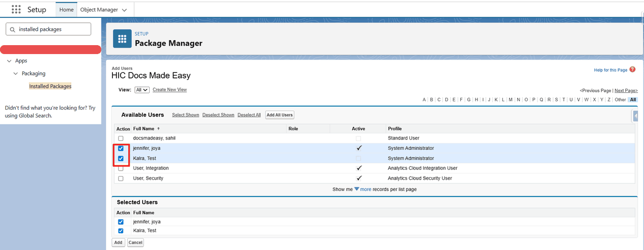The width and height of the screenshot is (644, 250).
Task: Click the Role column header
Action: pyautogui.click(x=293, y=128)
